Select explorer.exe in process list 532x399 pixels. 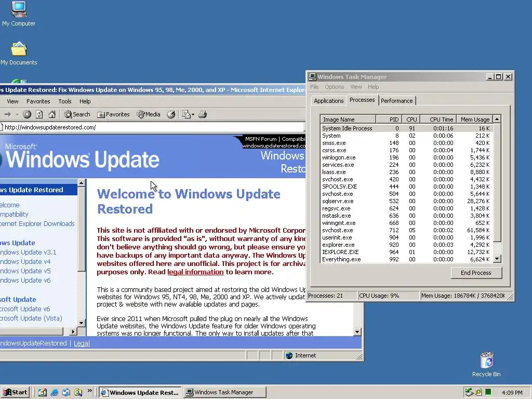click(x=406, y=245)
